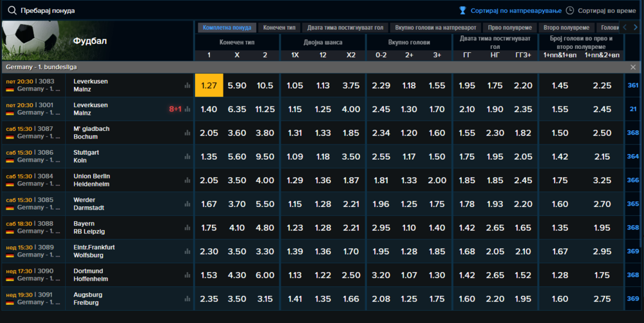
Task: Open statistics icon for Leverkusen–Mainz 3083
Action: click(x=187, y=85)
